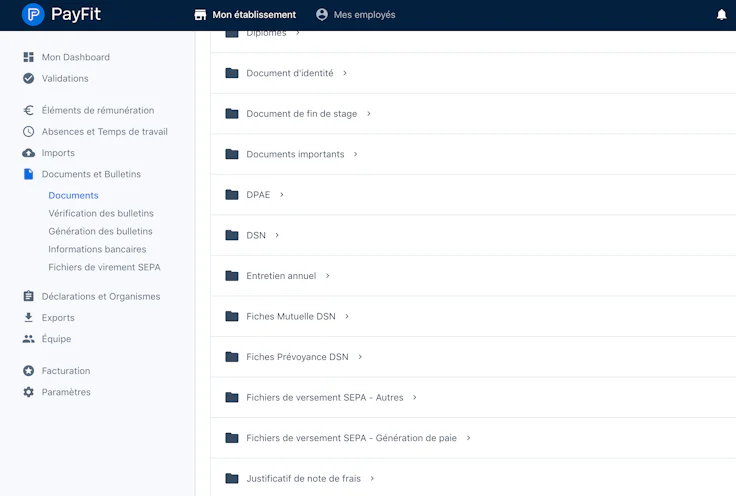Click the folder icon for Documents importants

232,154
